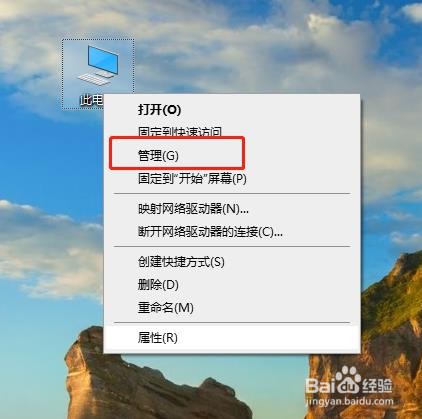Select 固定到快速访问 menu entry
The height and width of the screenshot is (419, 422).
[180, 132]
